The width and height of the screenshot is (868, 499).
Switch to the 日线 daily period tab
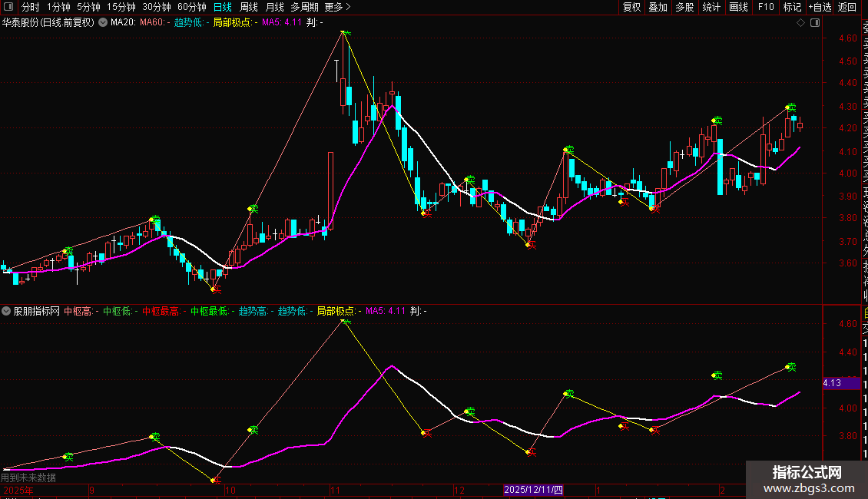[222, 7]
